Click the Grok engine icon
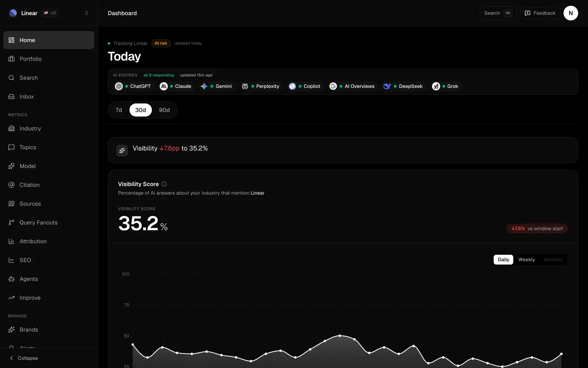588x368 pixels. (436, 86)
